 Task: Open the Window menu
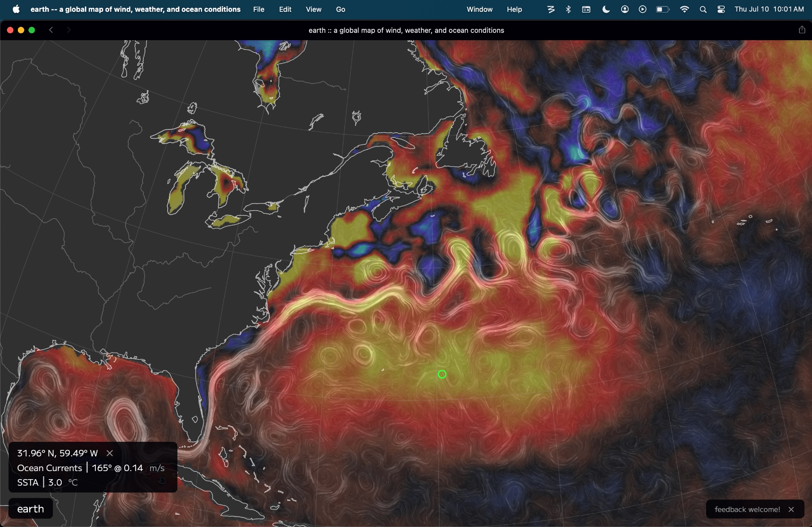coord(479,9)
